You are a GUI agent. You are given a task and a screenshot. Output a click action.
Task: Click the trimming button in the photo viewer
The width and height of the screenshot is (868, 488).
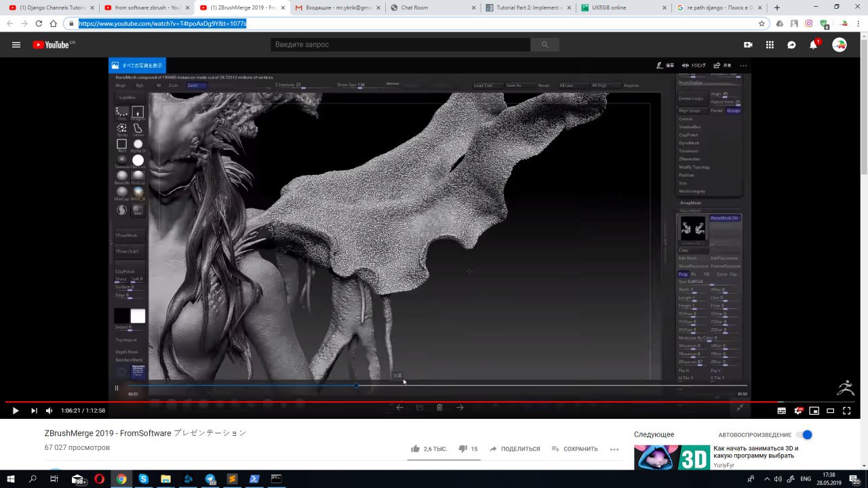[x=693, y=66]
